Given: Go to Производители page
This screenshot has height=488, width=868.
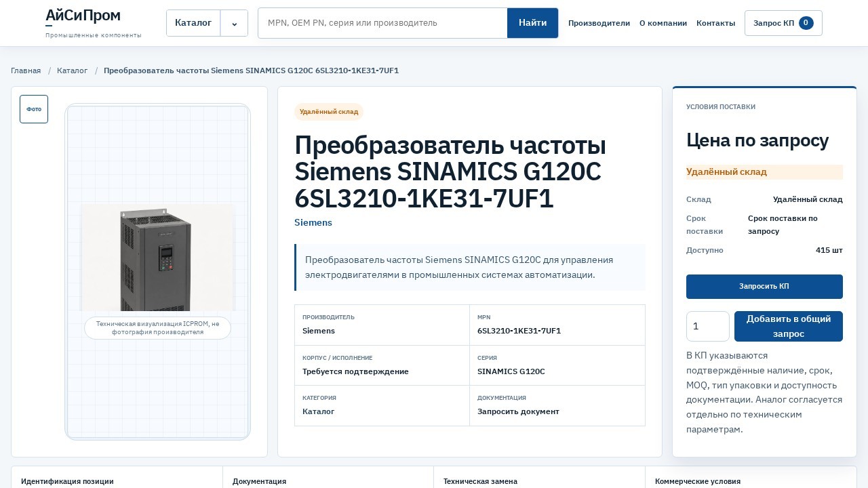Looking at the screenshot, I should point(599,23).
